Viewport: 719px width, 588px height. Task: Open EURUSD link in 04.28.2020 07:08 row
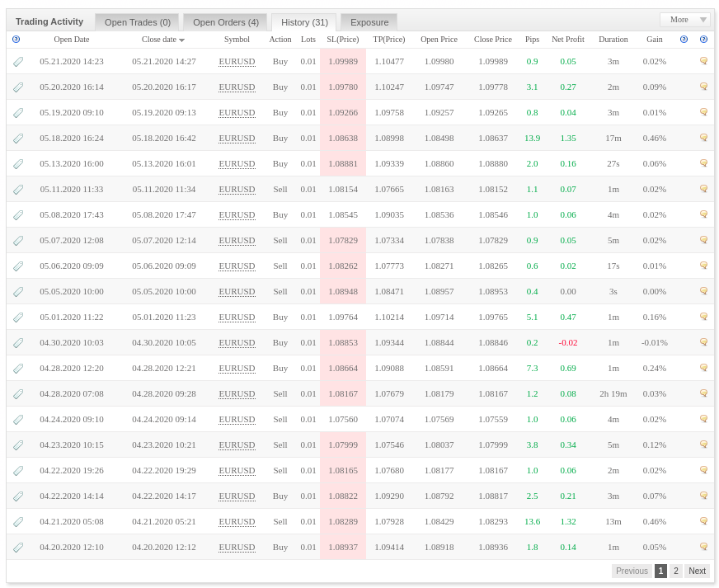click(237, 394)
